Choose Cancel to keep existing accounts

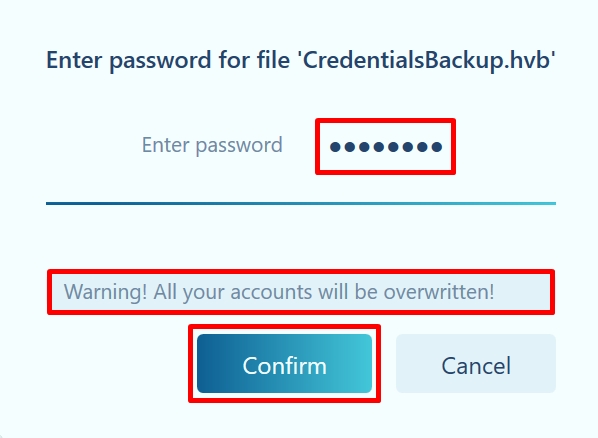(476, 364)
